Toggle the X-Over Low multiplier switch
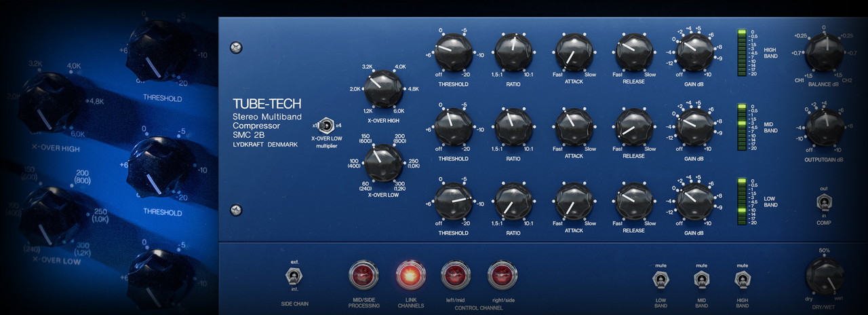This screenshot has width=868, height=315. (326, 126)
